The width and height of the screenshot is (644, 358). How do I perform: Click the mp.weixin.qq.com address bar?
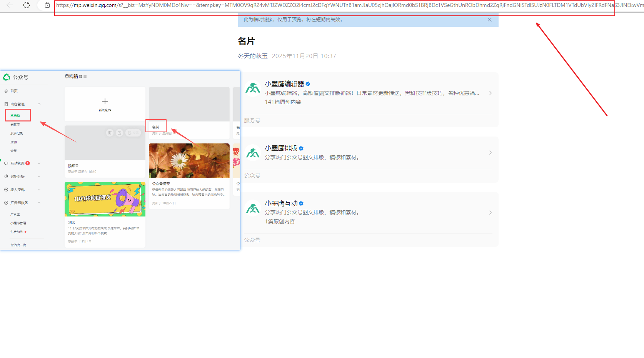[308, 5]
